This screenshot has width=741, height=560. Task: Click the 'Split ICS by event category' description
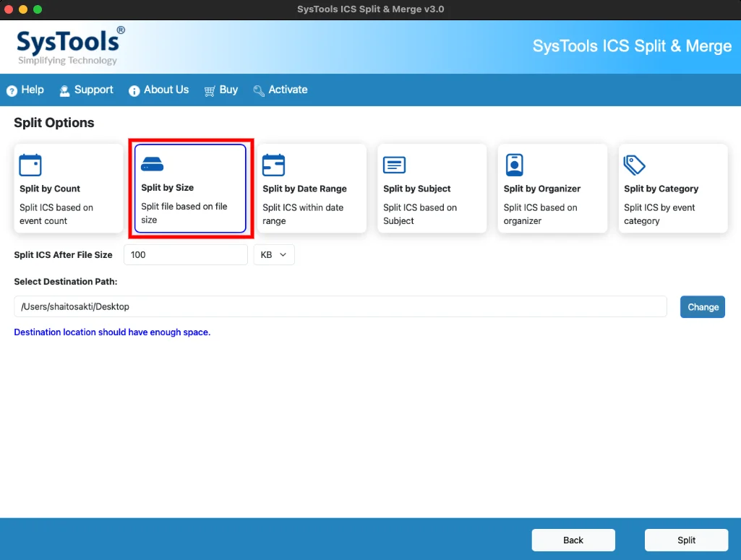[x=659, y=214]
